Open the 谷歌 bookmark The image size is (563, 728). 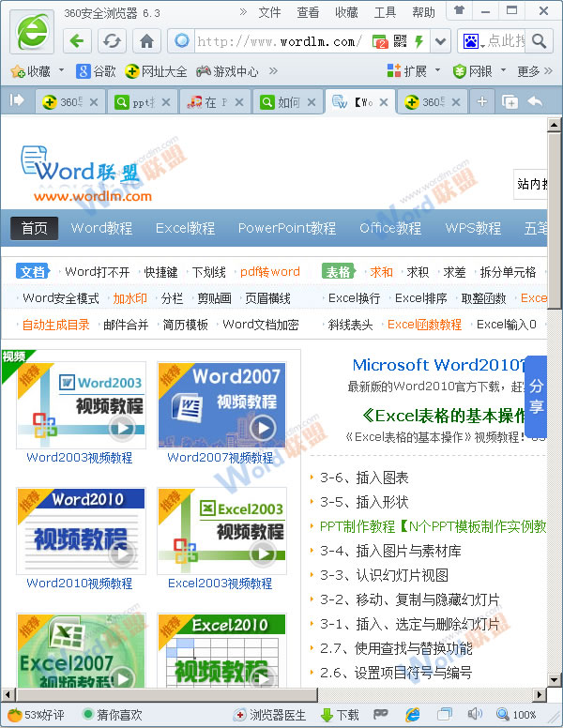pyautogui.click(x=96, y=71)
